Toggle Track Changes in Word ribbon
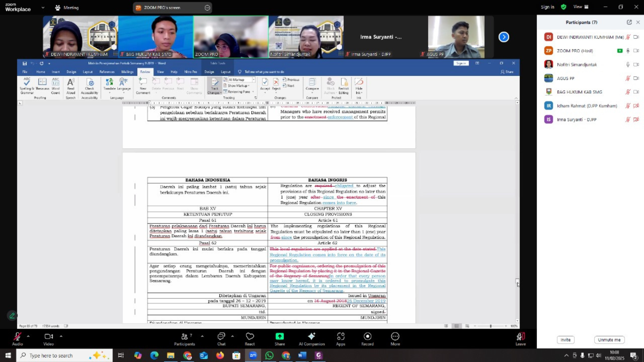This screenshot has width=644, height=362. 214,86
